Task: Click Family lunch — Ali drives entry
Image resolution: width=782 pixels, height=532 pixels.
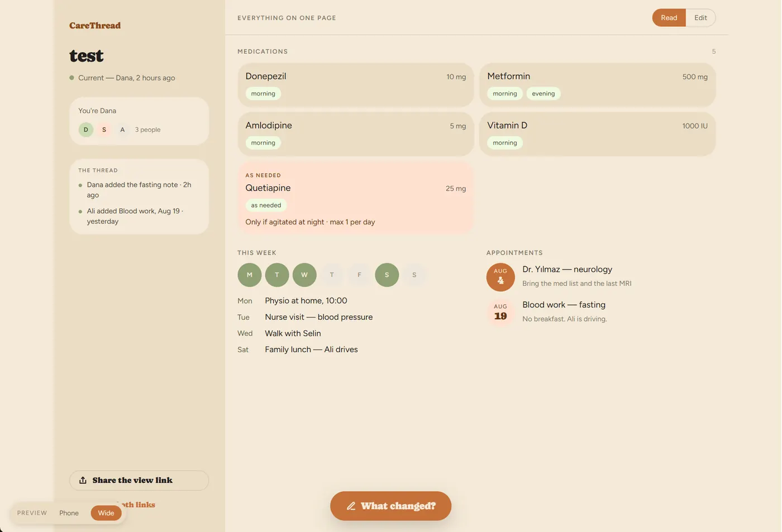Action: point(311,349)
